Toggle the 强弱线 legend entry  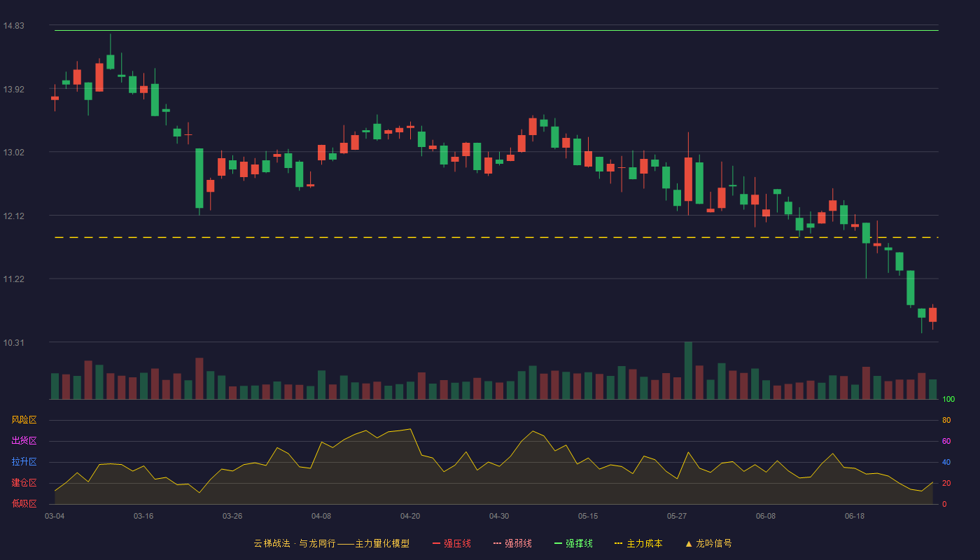tap(512, 543)
